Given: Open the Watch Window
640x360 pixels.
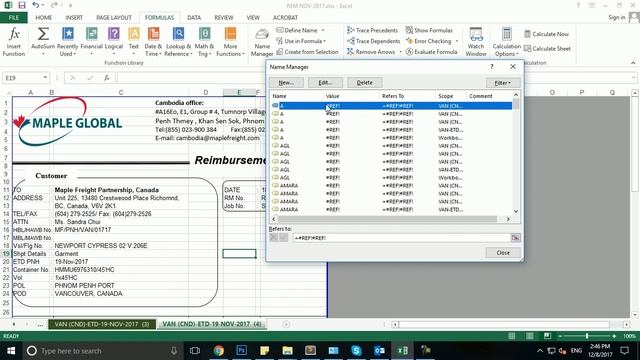Looking at the screenshot, I should pyautogui.click(x=476, y=42).
